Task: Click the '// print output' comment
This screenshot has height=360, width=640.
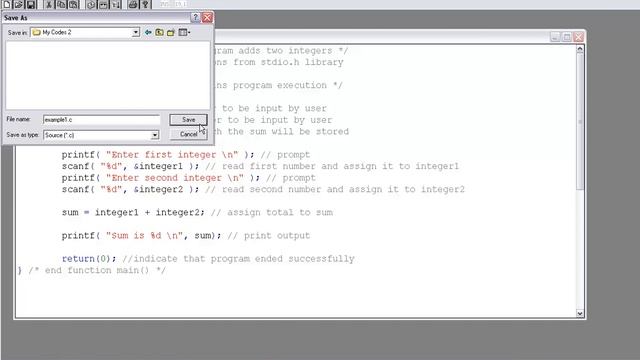Action: (269, 236)
